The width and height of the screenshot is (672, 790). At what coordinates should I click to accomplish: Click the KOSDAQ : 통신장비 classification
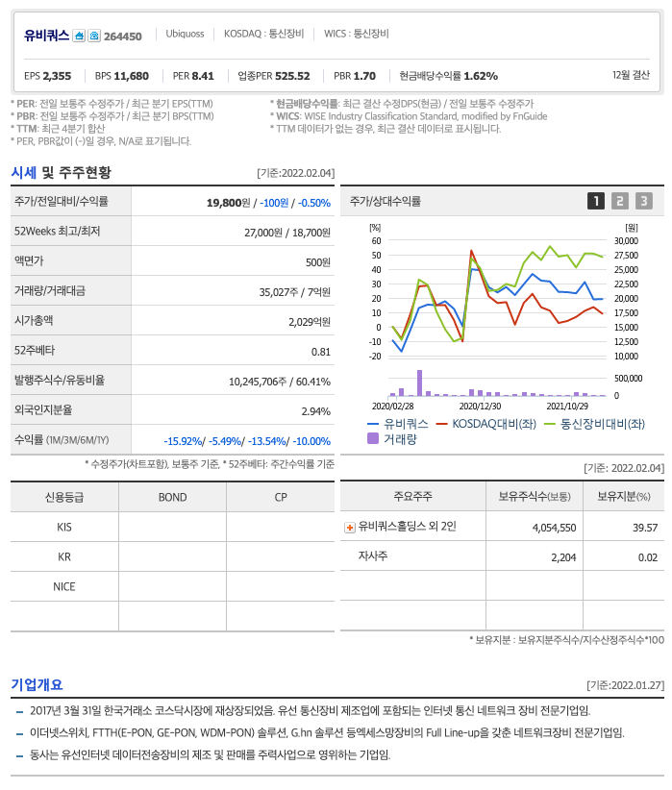coord(264,34)
